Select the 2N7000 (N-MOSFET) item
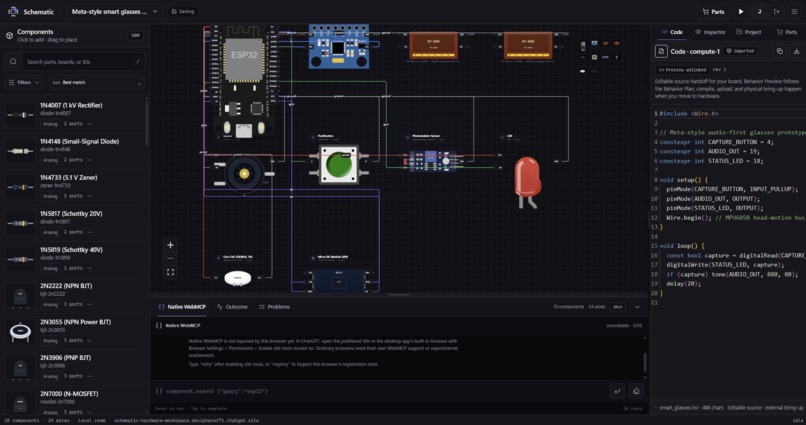806x425 pixels. (x=75, y=402)
